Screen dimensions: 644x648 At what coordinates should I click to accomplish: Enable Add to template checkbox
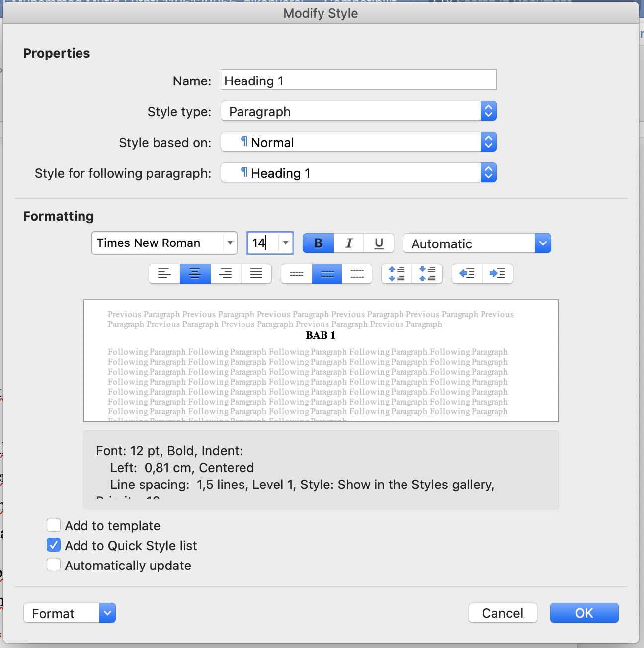click(54, 525)
